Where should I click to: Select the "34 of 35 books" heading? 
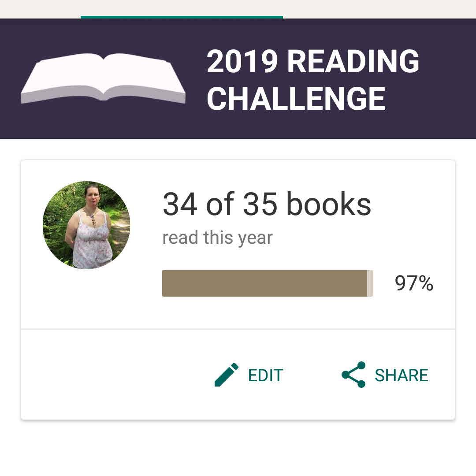[x=267, y=204]
